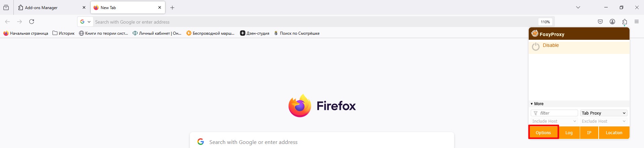Collapse the More section in FoxyProxy
Screen dimensions: 644x148
click(x=537, y=104)
